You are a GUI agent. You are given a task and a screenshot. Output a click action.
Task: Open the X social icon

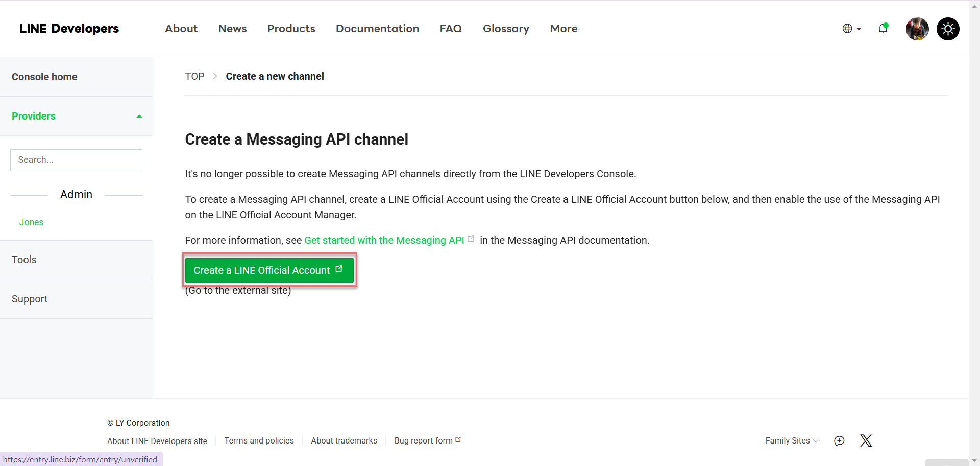pyautogui.click(x=866, y=440)
